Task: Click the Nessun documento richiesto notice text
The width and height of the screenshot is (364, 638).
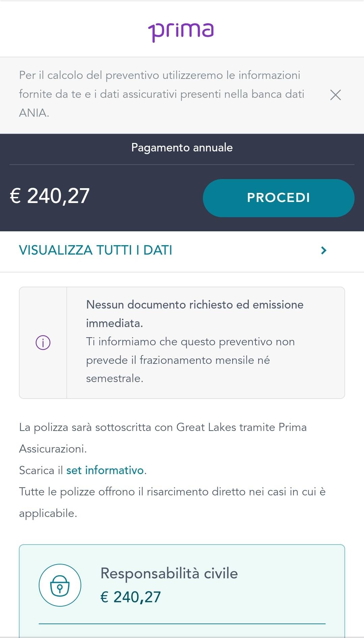Action: click(195, 314)
